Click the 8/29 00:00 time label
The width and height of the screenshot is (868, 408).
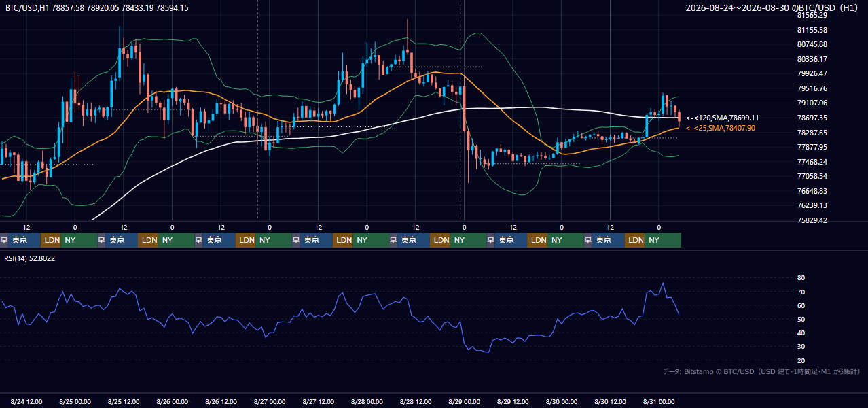click(x=465, y=402)
